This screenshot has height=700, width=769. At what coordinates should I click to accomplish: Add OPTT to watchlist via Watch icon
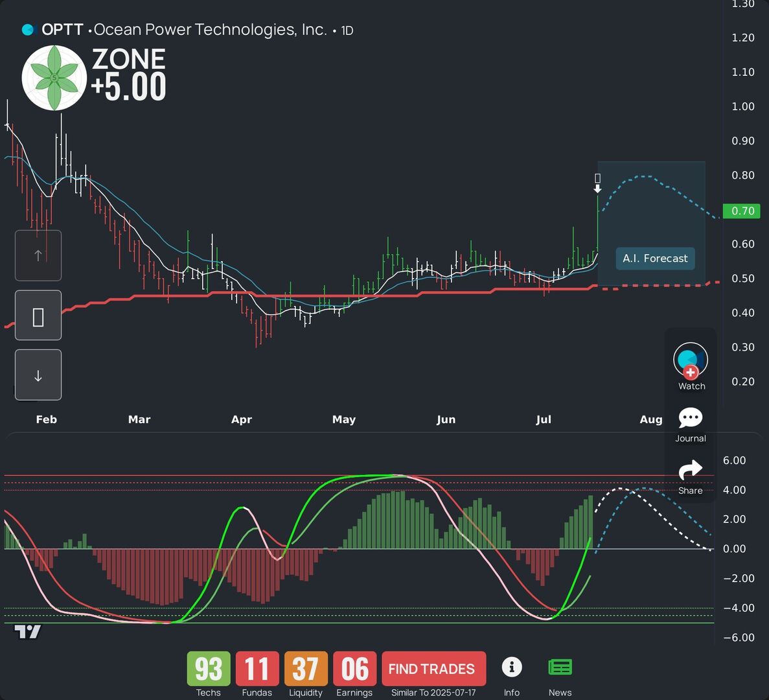(x=691, y=360)
